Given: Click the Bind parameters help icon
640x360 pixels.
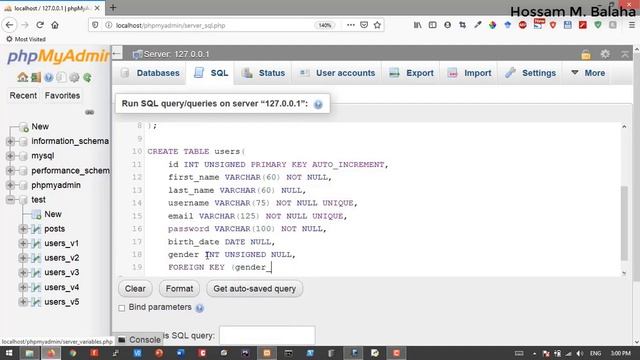Looking at the screenshot, I should [200, 308].
